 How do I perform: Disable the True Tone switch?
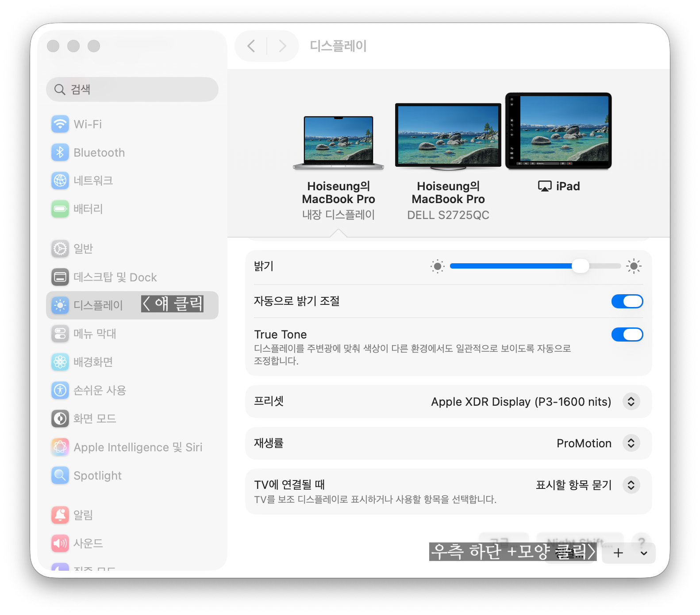pos(627,334)
